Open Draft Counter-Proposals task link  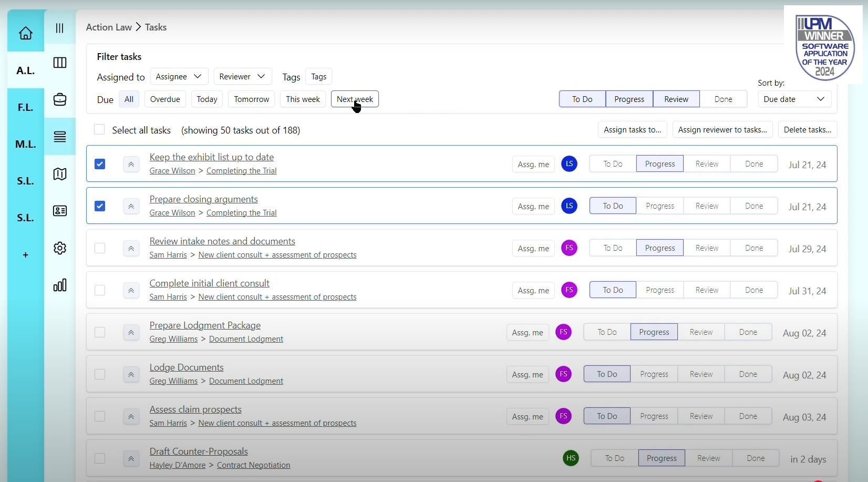tap(199, 452)
